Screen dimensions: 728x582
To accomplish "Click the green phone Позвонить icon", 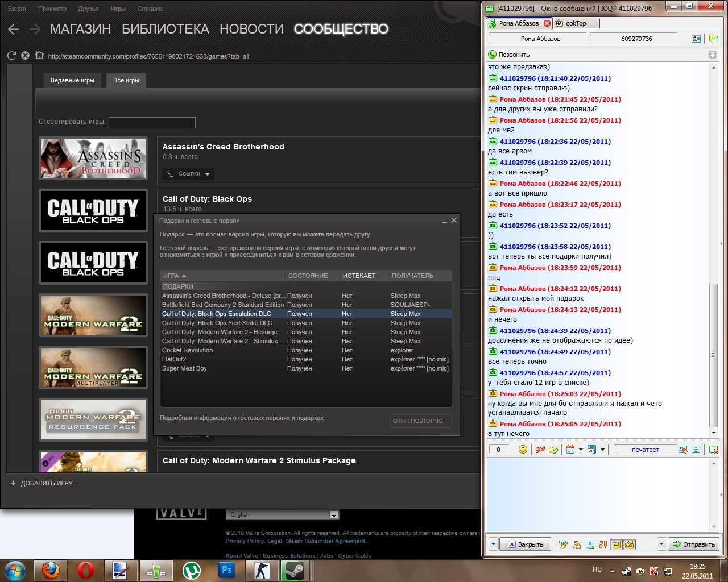I will click(493, 55).
